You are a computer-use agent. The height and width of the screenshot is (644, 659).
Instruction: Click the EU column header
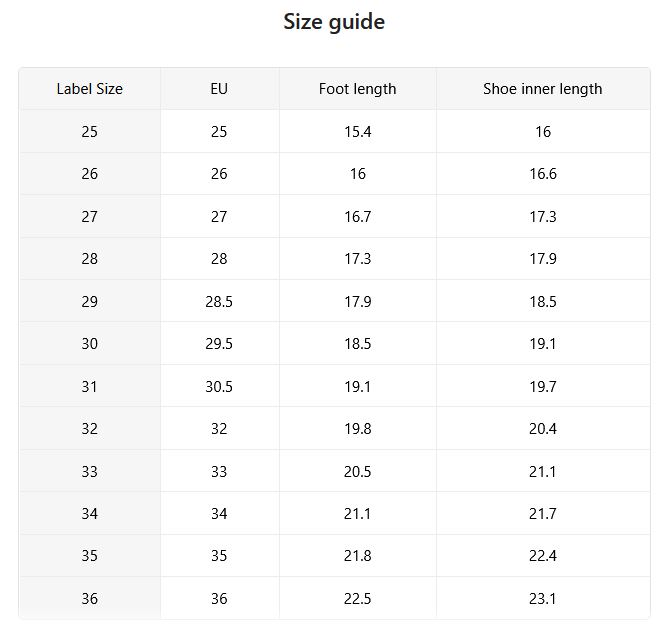(219, 89)
